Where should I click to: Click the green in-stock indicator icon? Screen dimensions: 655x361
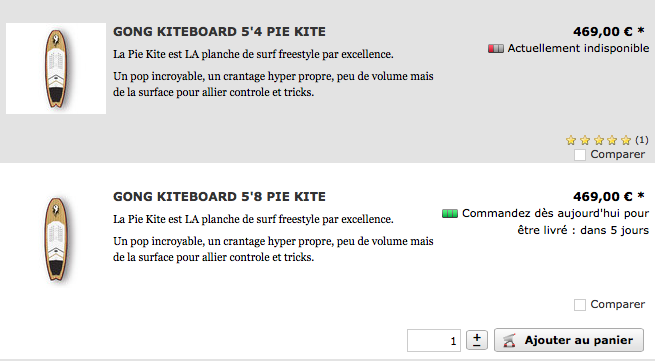click(x=450, y=214)
